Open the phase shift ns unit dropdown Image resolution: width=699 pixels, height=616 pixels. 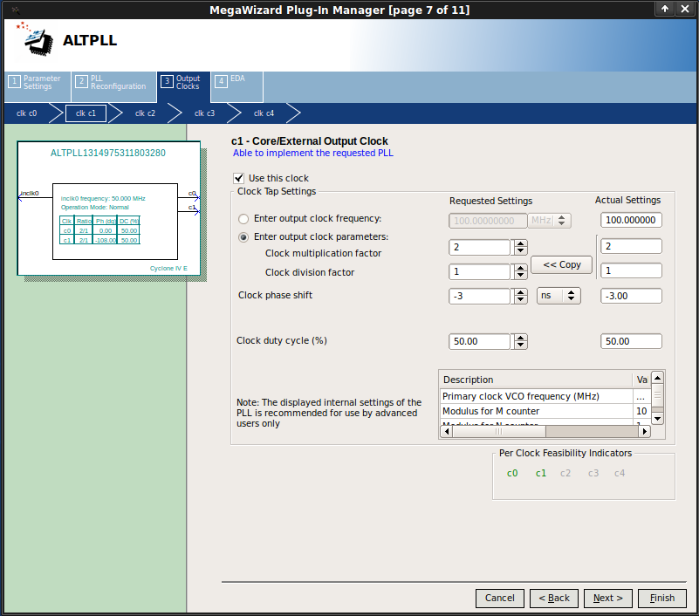click(x=559, y=296)
